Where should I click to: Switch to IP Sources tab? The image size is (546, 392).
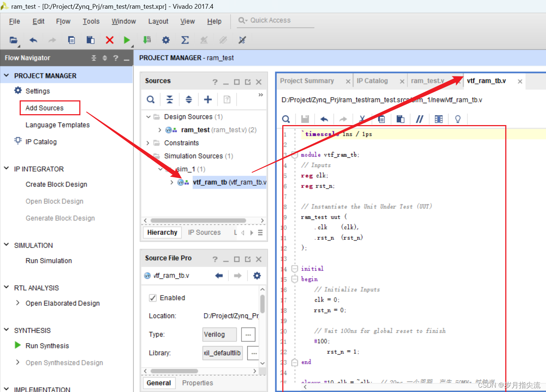[x=204, y=232]
